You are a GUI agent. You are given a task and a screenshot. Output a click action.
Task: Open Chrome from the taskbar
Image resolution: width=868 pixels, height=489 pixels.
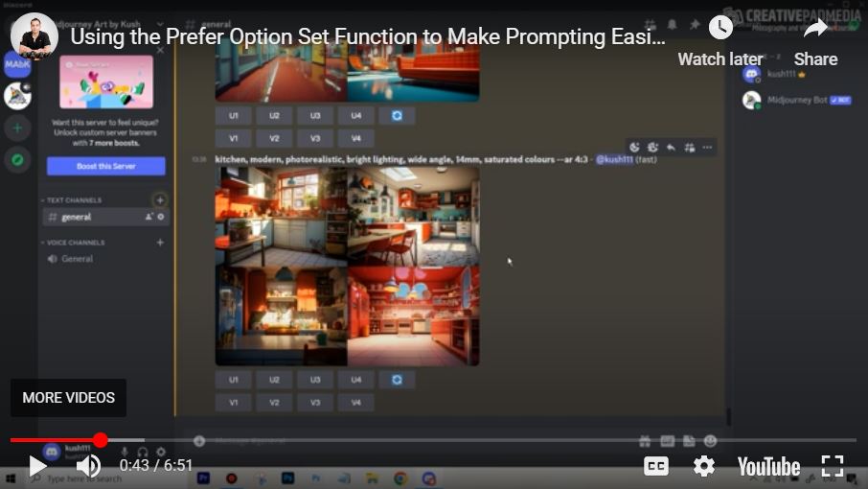(x=400, y=478)
